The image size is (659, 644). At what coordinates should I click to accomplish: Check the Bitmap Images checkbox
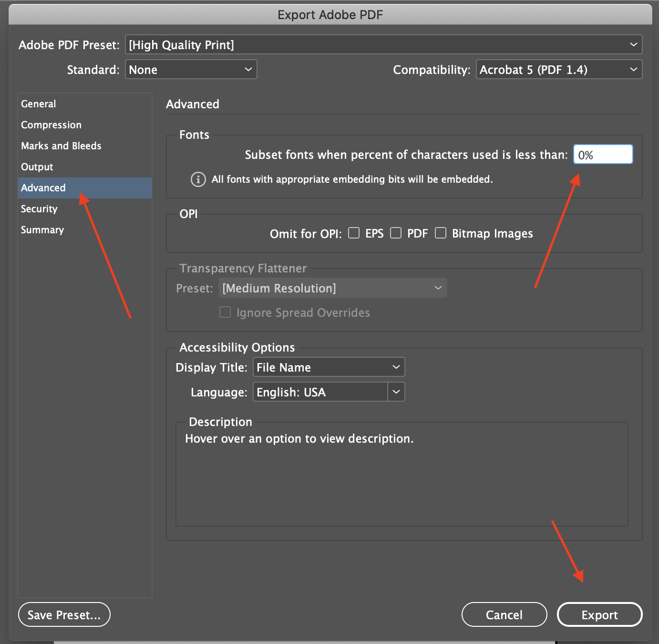[x=441, y=233]
